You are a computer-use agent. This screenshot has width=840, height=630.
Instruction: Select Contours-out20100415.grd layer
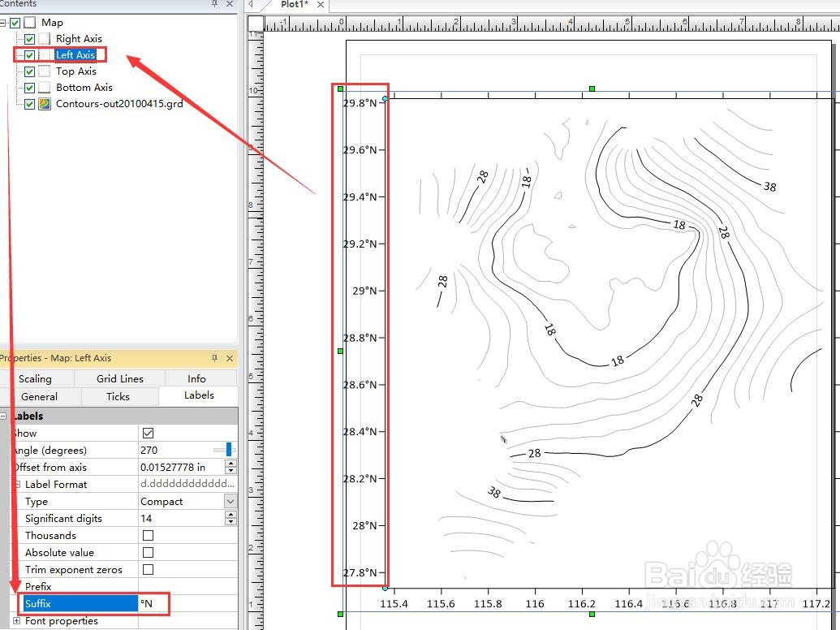[x=119, y=103]
